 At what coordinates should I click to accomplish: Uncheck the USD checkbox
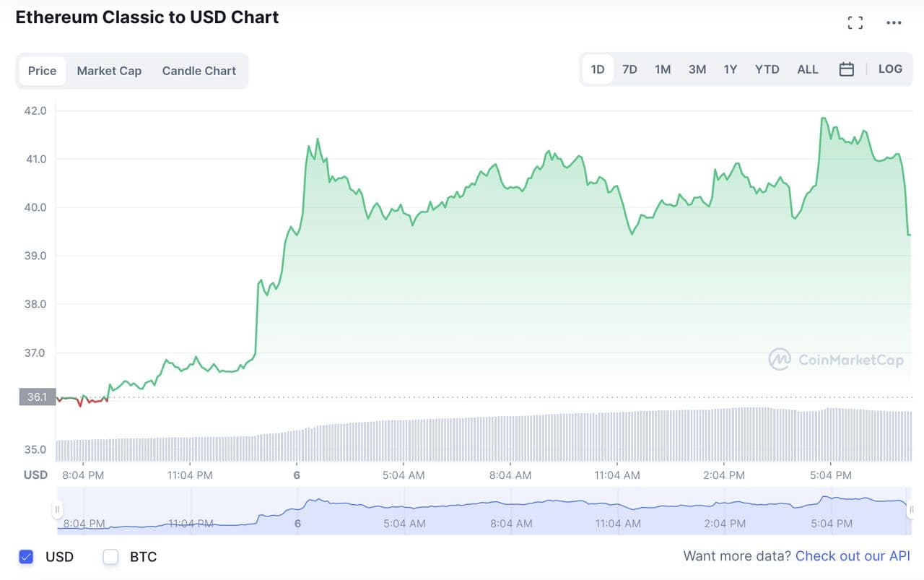tap(26, 557)
